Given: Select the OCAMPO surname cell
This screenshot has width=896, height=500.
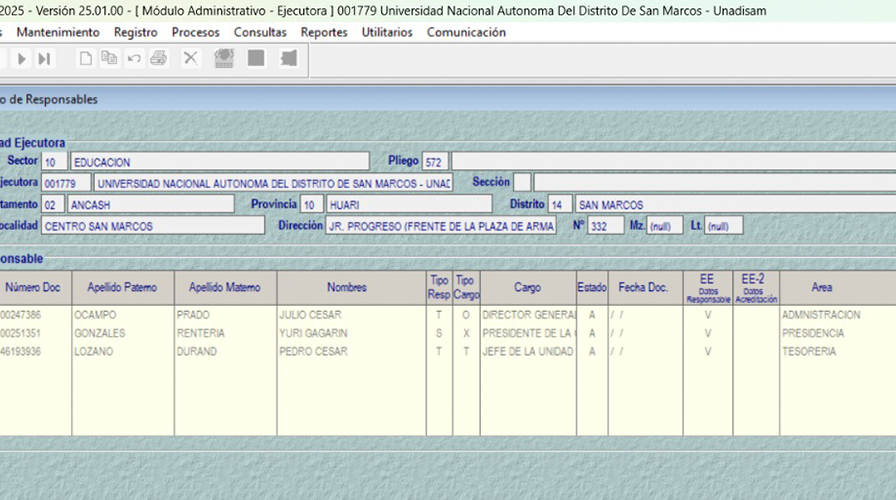Looking at the screenshot, I should pyautogui.click(x=123, y=315).
